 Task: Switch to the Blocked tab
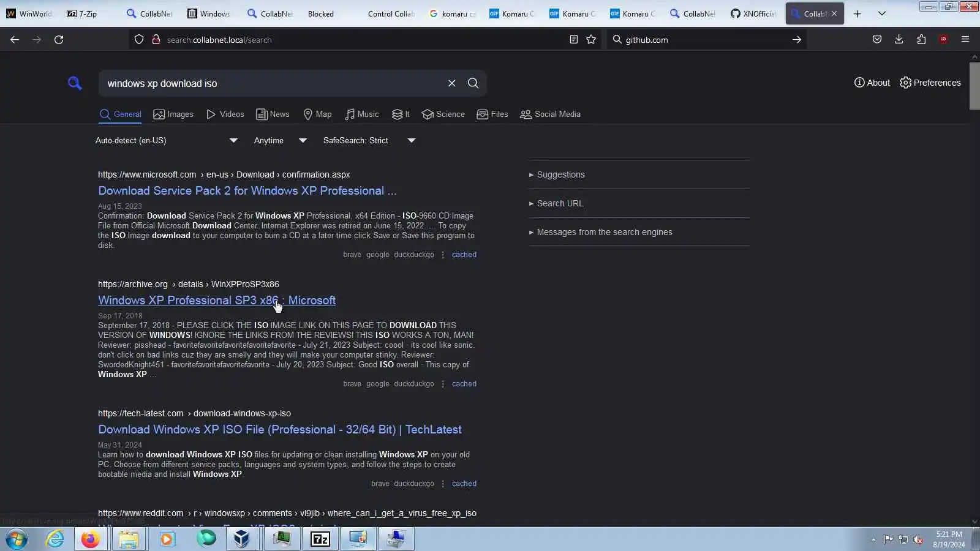(329, 13)
